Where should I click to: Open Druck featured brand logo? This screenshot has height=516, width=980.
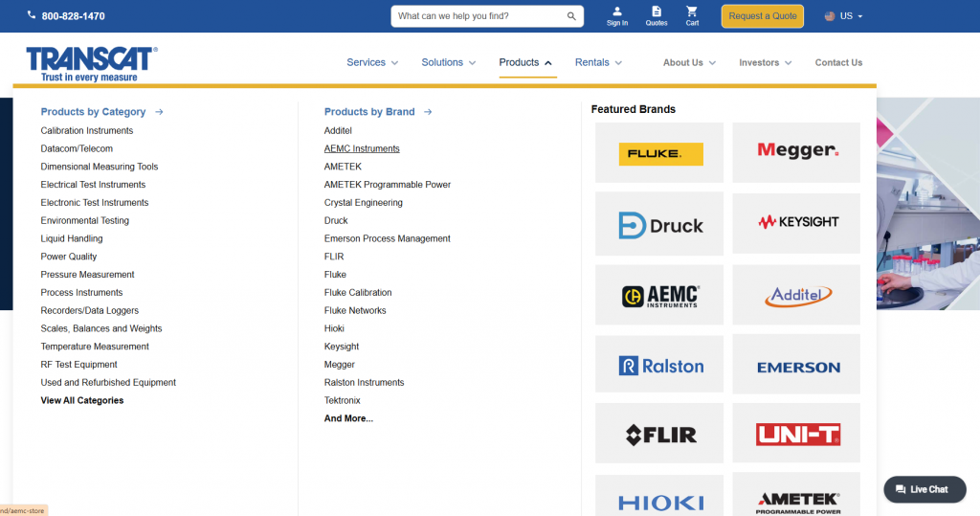click(x=659, y=224)
